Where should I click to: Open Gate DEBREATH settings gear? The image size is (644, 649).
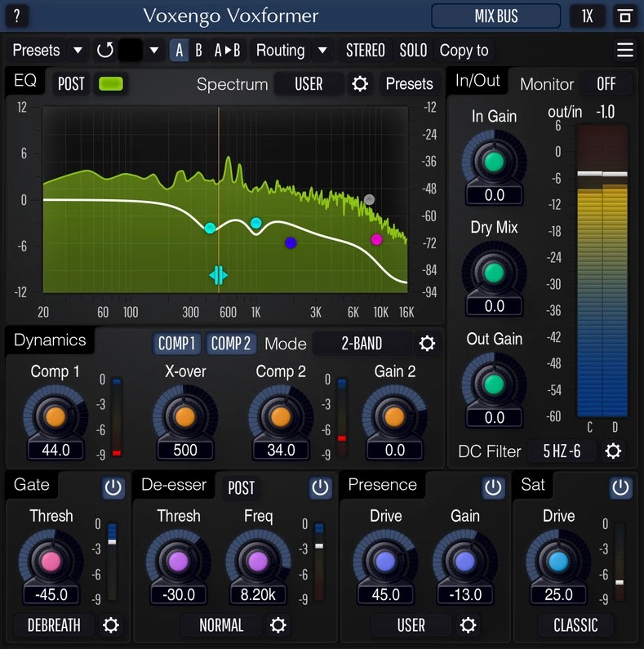click(x=110, y=625)
